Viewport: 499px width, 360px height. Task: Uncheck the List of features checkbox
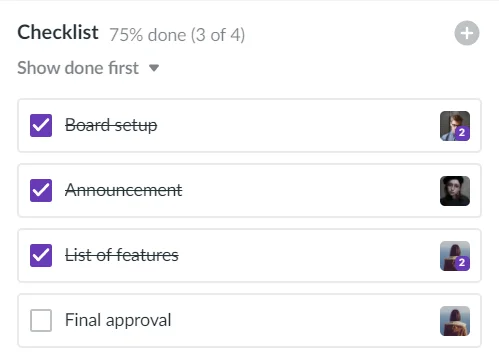click(41, 255)
